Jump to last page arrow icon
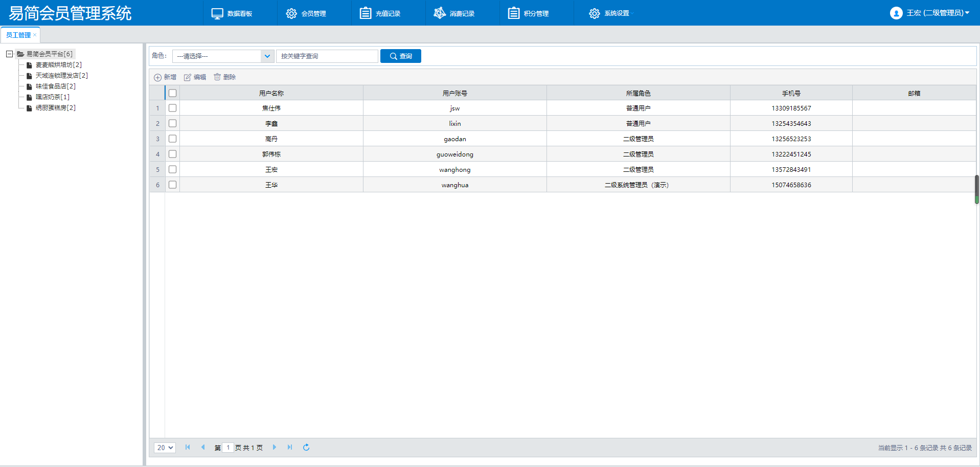This screenshot has width=980, height=467. pos(290,448)
